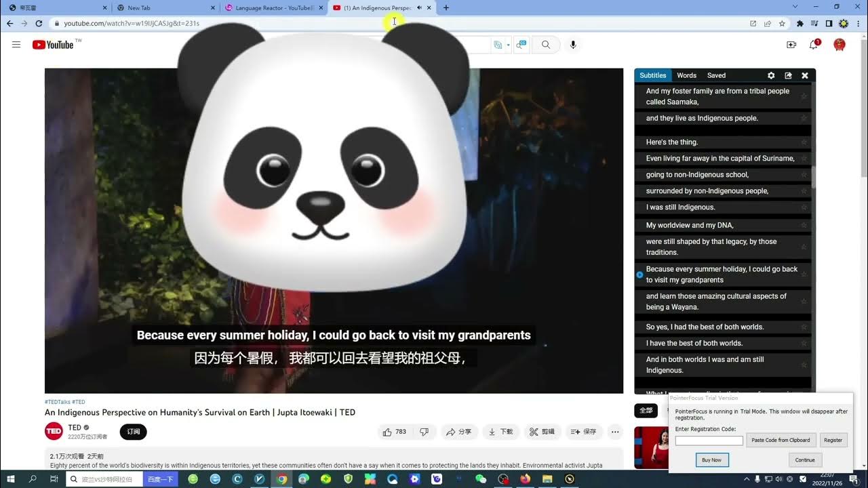Reload the page
The width and height of the screenshot is (868, 488).
pyautogui.click(x=39, y=23)
